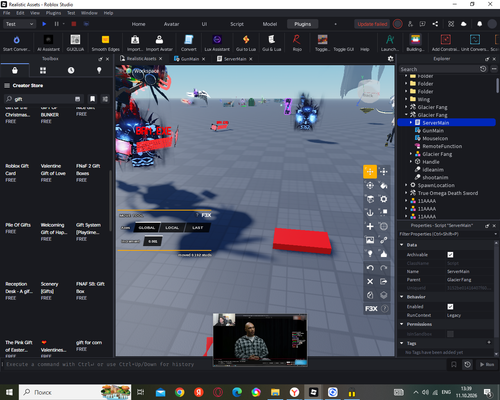The width and height of the screenshot is (500, 400).
Task: Open Toolbox recent items clock tab
Action: coord(71,70)
